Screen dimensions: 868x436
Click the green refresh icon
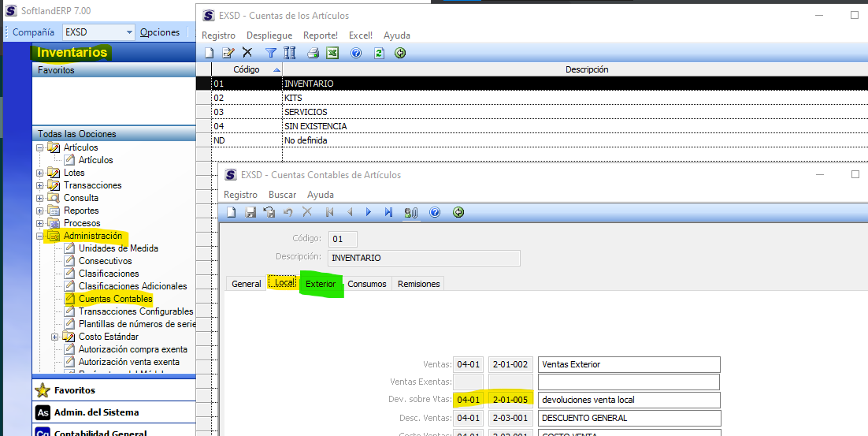(379, 53)
